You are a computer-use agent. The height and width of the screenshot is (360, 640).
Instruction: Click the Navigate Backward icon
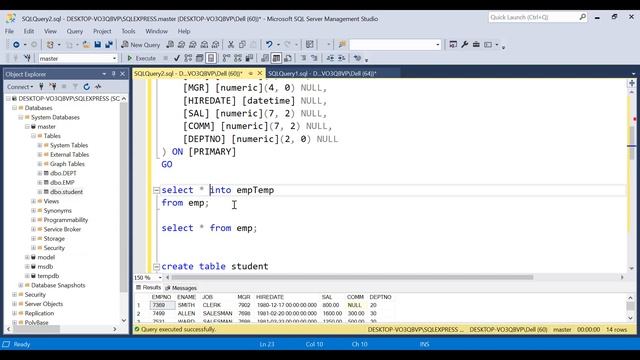coord(16,44)
